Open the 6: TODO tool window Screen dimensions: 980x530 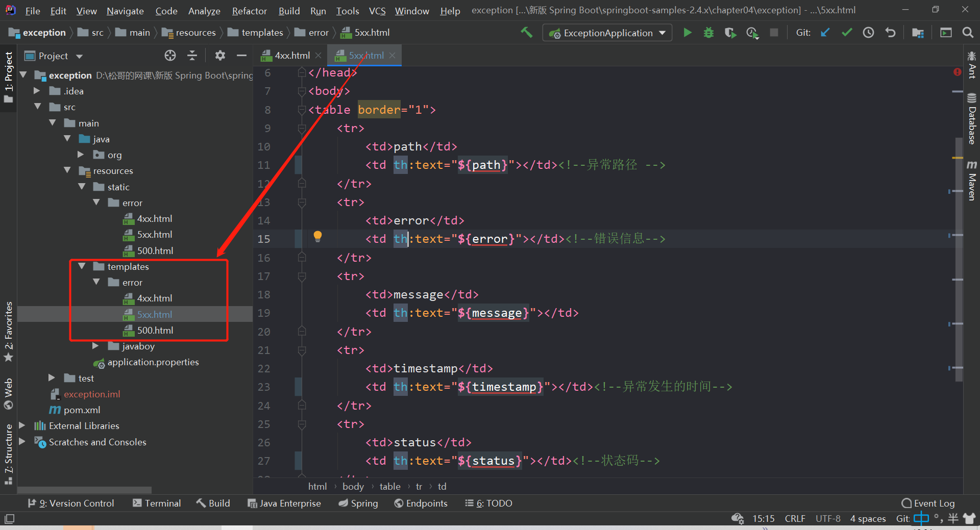(488, 503)
